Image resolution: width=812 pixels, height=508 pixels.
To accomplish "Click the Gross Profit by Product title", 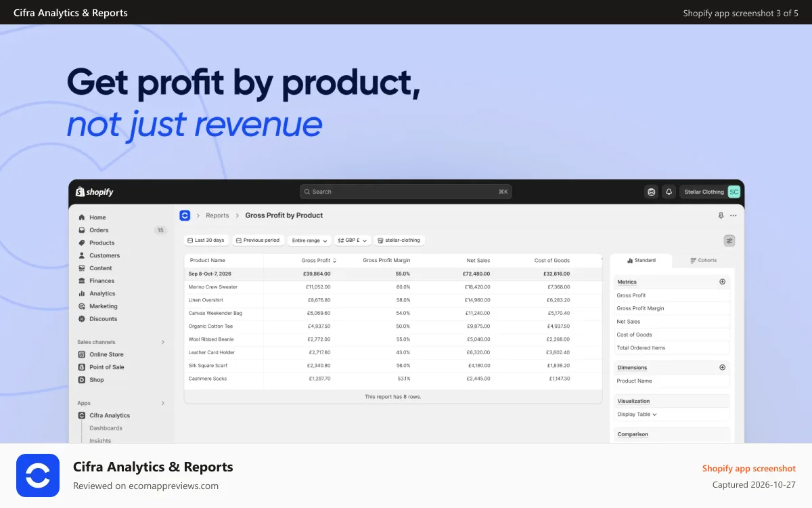I will click(284, 215).
